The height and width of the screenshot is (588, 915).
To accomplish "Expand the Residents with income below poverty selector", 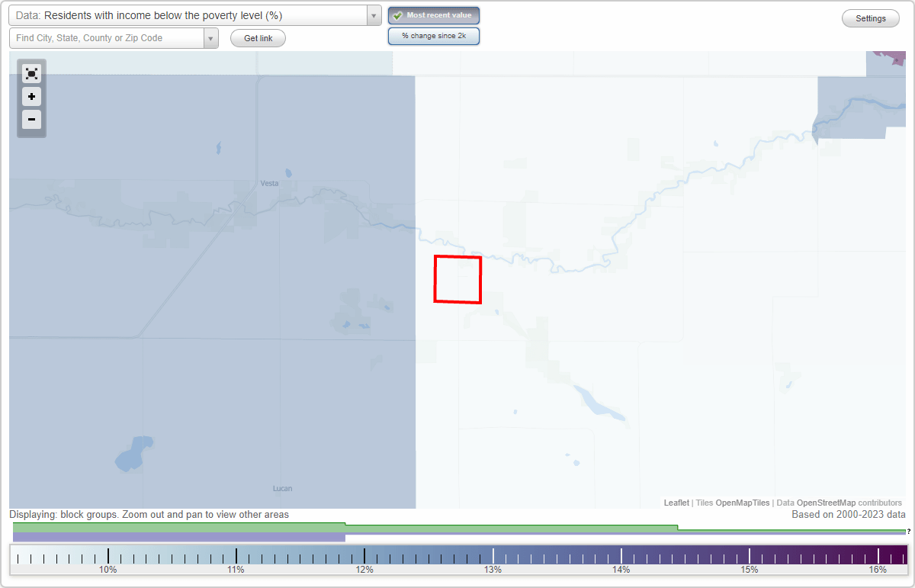I will click(x=373, y=15).
